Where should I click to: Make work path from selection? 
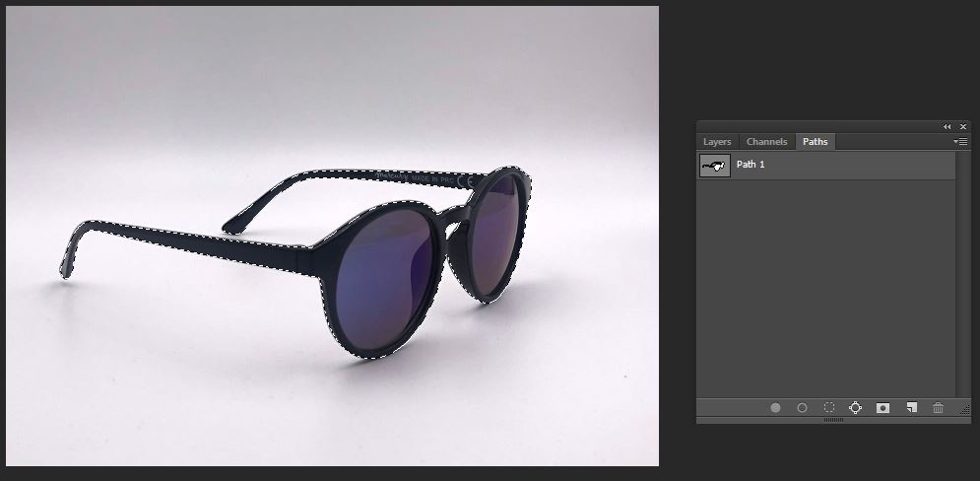coord(855,408)
